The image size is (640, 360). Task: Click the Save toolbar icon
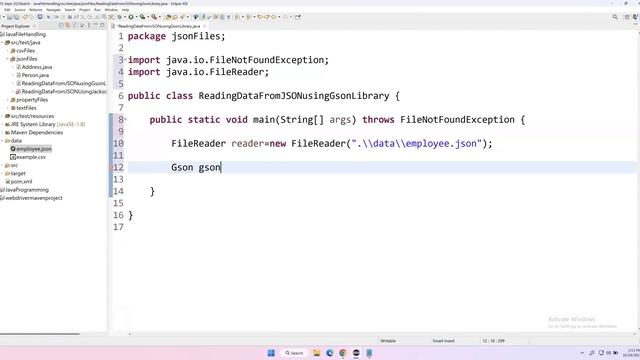9,17
